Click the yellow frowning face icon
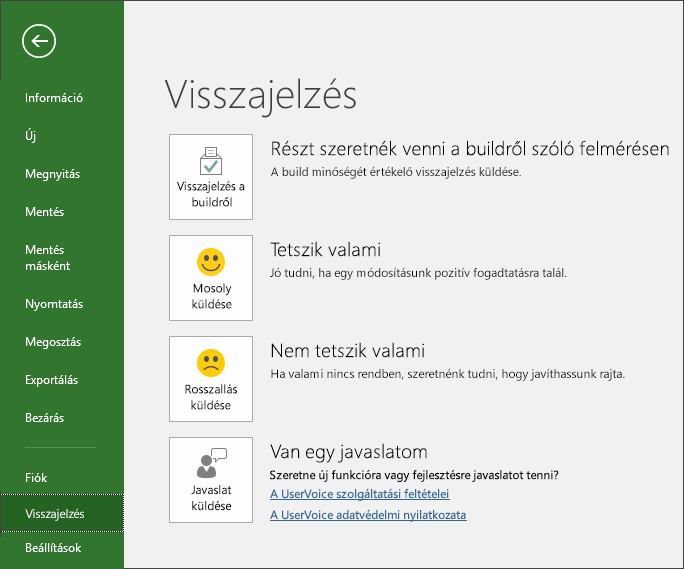Screen dimensions: 684x569 [x=211, y=363]
